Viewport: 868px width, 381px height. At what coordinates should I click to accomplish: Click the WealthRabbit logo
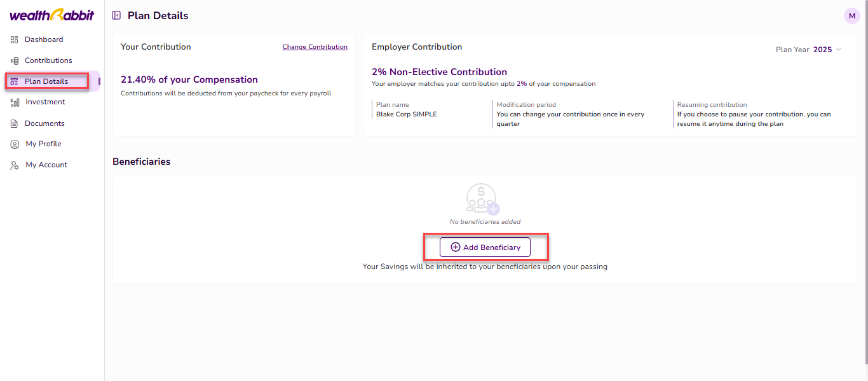click(51, 15)
